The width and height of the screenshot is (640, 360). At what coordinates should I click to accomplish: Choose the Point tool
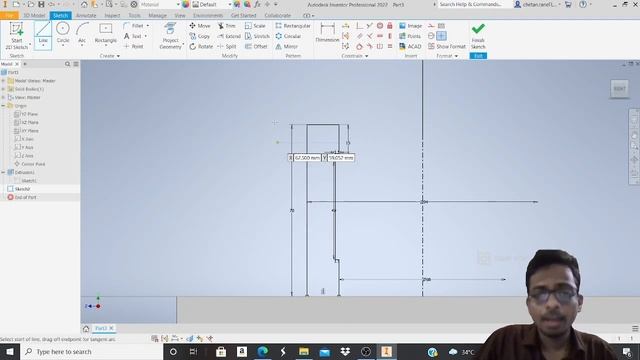(134, 46)
